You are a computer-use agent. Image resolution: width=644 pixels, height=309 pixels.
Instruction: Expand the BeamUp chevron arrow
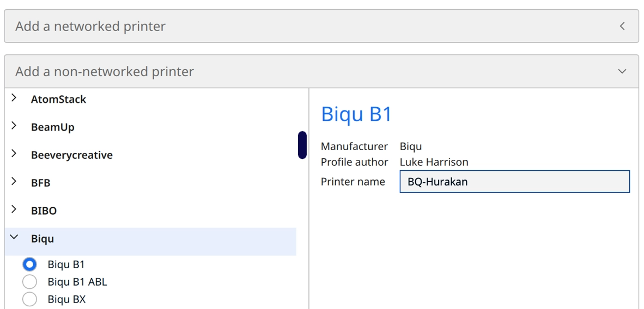[14, 126]
